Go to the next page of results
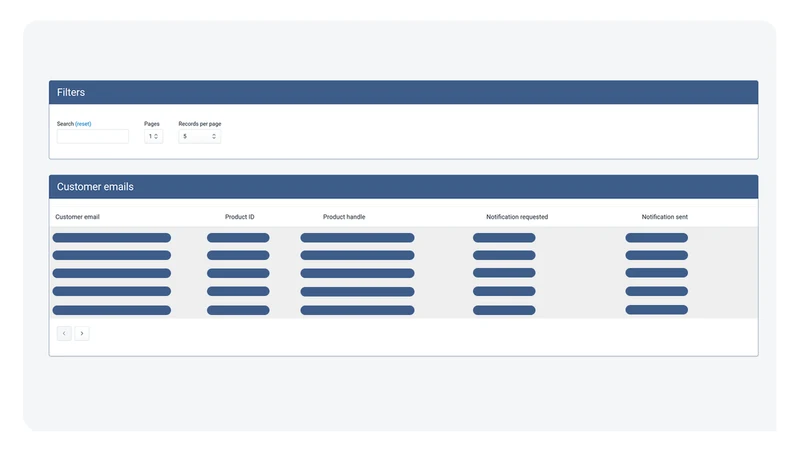The image size is (800, 450). pyautogui.click(x=82, y=333)
